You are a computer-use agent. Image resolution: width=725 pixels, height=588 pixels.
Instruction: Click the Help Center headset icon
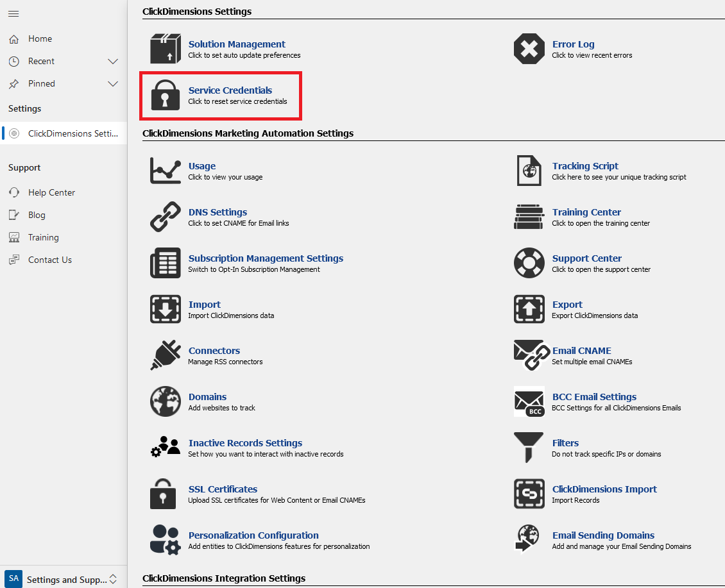[x=14, y=192]
